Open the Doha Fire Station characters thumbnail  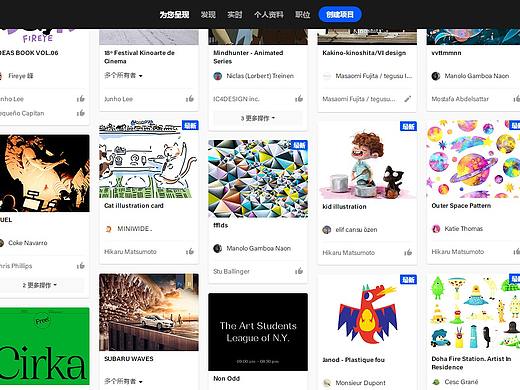[x=473, y=312]
